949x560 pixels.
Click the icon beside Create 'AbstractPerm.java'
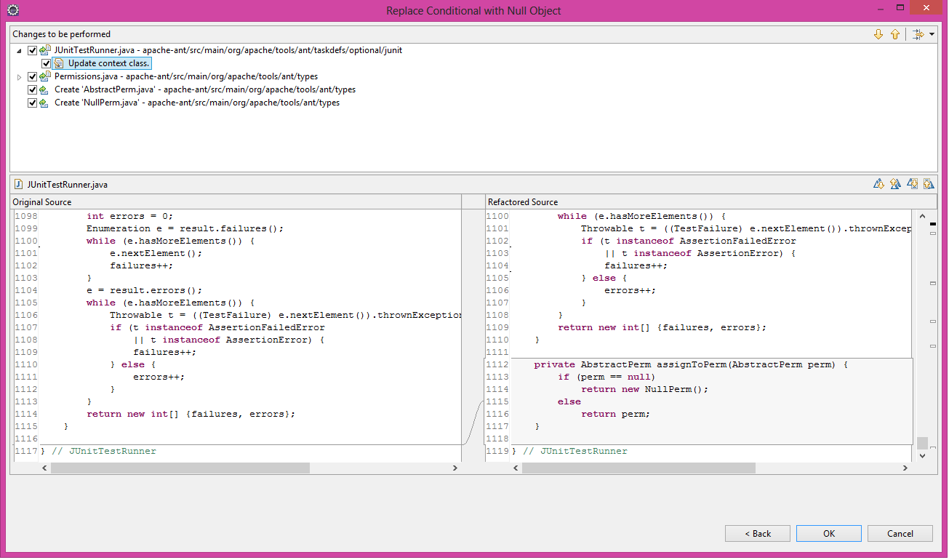[x=45, y=89]
